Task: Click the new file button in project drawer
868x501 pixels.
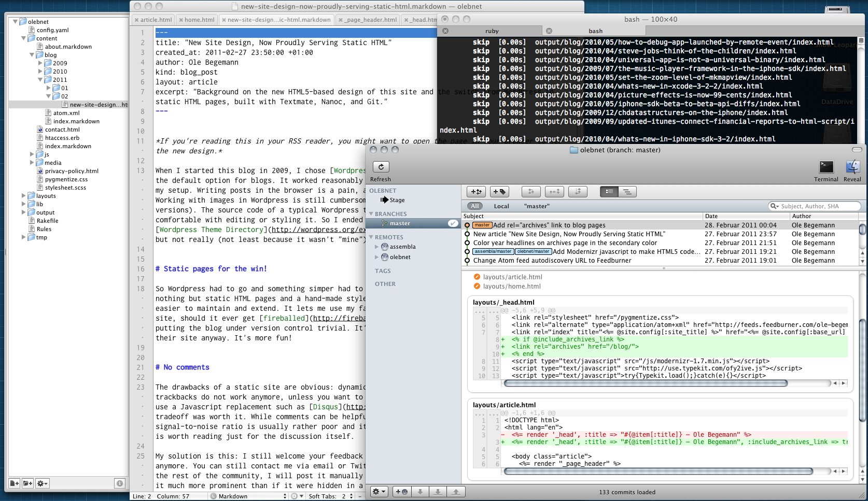Action: (15, 483)
